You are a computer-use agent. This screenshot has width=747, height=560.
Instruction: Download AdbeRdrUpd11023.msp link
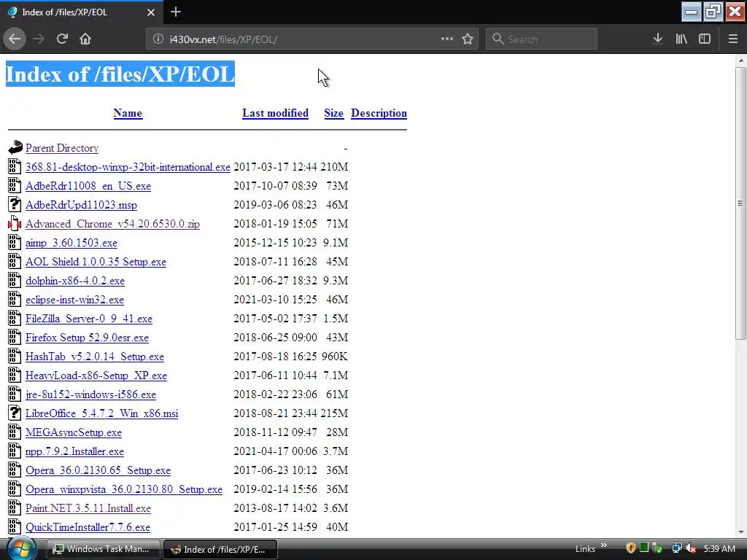[81, 205]
